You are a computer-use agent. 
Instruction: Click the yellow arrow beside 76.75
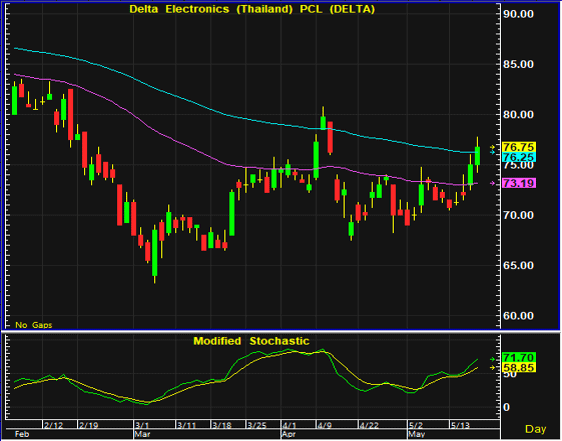coord(492,147)
